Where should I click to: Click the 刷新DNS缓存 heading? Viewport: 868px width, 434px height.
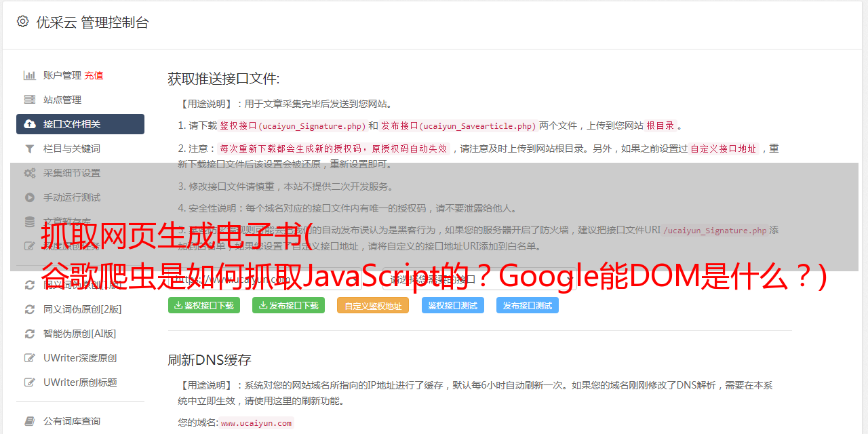(x=210, y=359)
